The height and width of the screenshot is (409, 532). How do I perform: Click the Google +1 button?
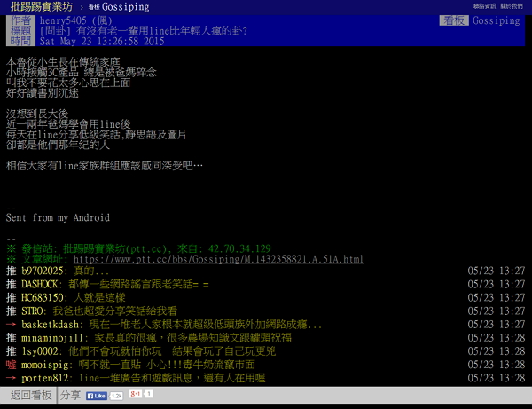136,394
